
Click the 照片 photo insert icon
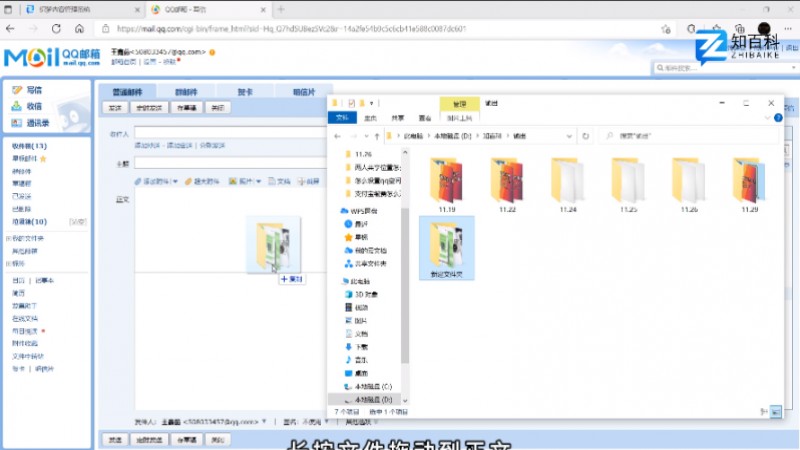(x=233, y=181)
